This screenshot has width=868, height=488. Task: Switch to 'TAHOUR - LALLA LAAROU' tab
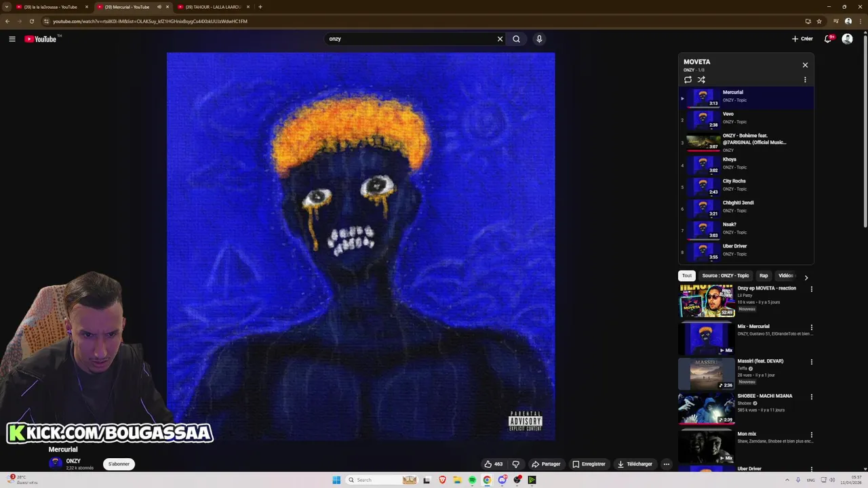[212, 7]
